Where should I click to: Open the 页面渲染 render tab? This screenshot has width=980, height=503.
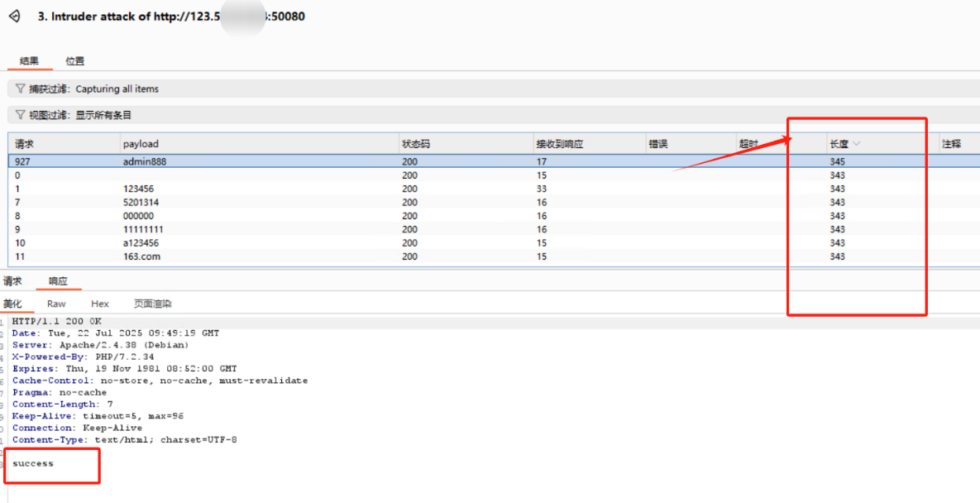pyautogui.click(x=153, y=304)
